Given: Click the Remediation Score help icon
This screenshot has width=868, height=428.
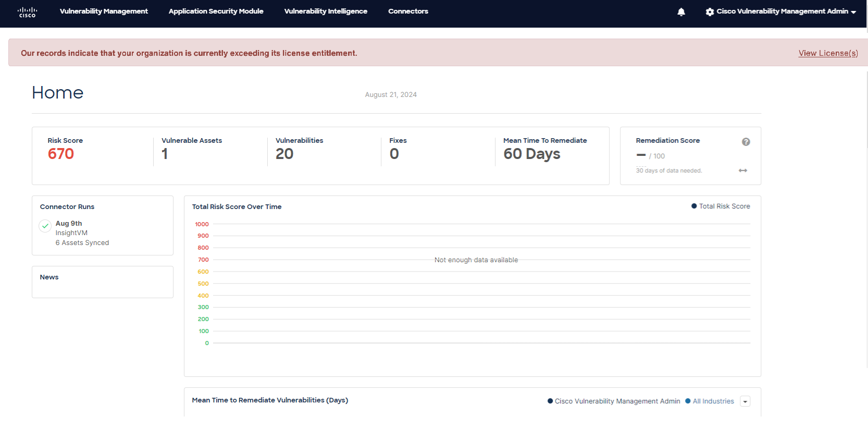Looking at the screenshot, I should pos(746,142).
